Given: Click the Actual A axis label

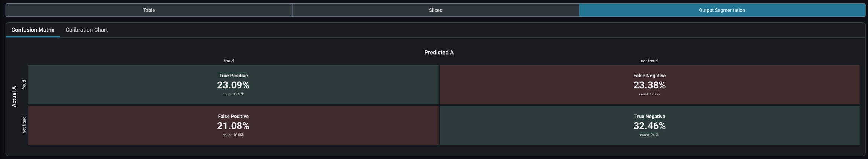Looking at the screenshot, I should (x=14, y=97).
